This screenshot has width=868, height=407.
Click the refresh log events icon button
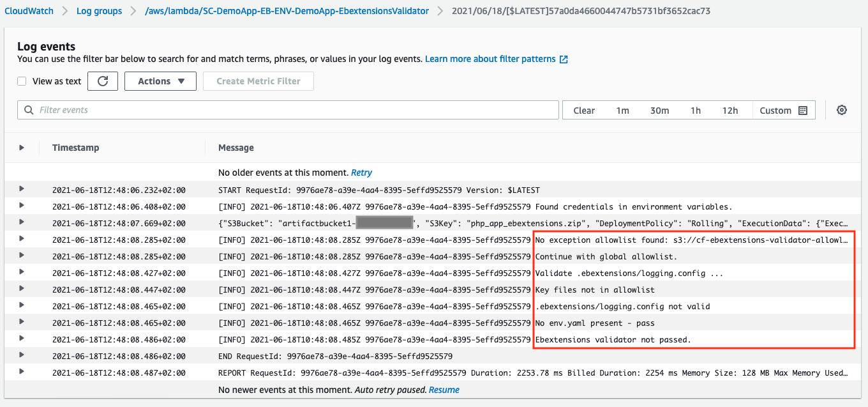103,81
